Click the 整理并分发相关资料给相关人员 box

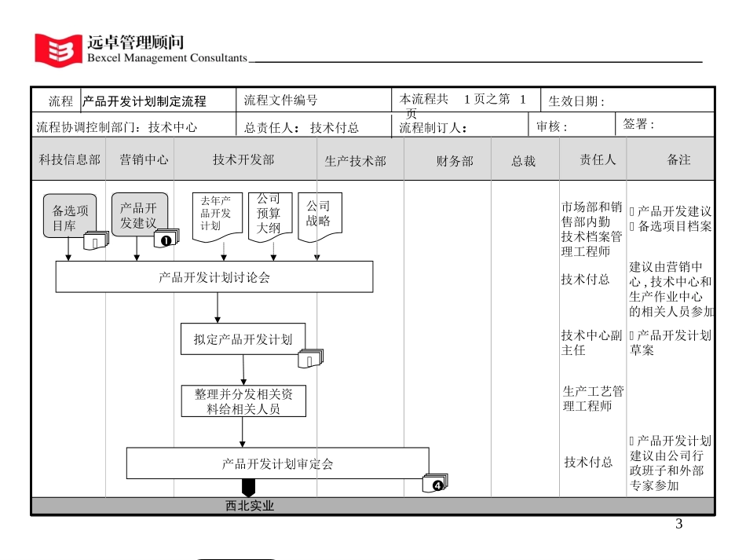click(x=243, y=401)
